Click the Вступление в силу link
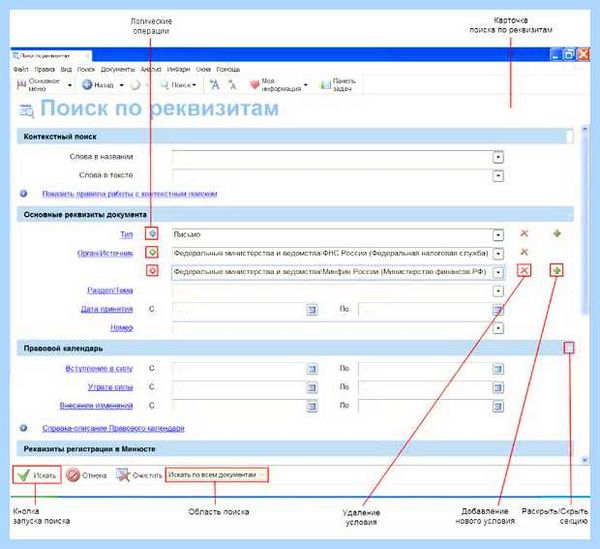Viewport: 600px width, 549px height. pos(99,368)
